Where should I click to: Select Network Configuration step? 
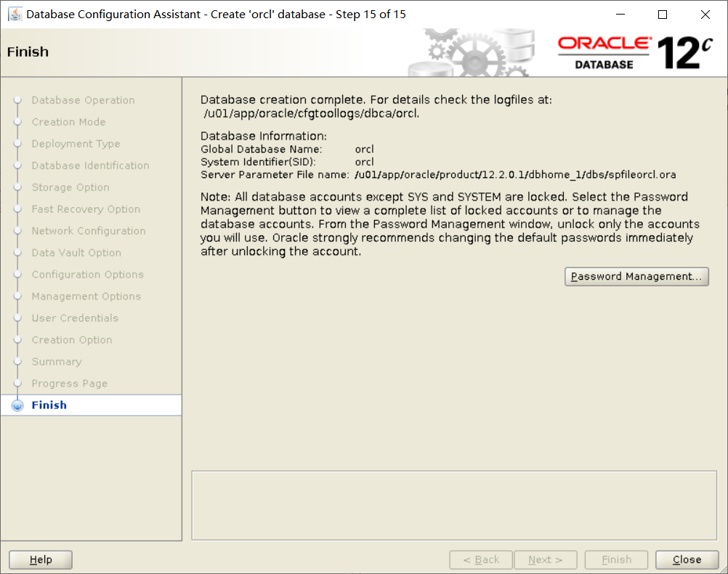89,231
